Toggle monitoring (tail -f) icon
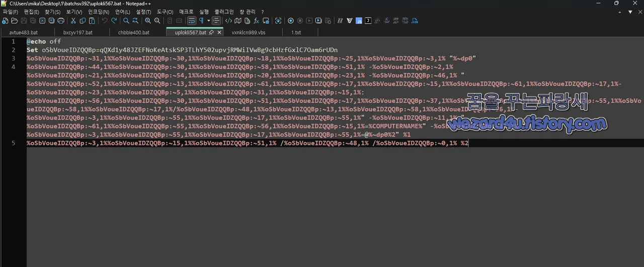The height and width of the screenshot is (267, 644). [x=278, y=21]
